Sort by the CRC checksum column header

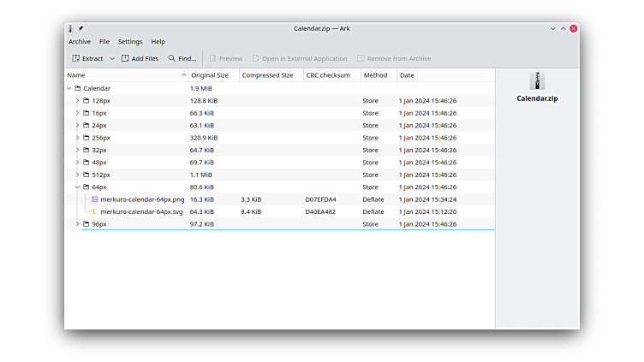pyautogui.click(x=327, y=75)
